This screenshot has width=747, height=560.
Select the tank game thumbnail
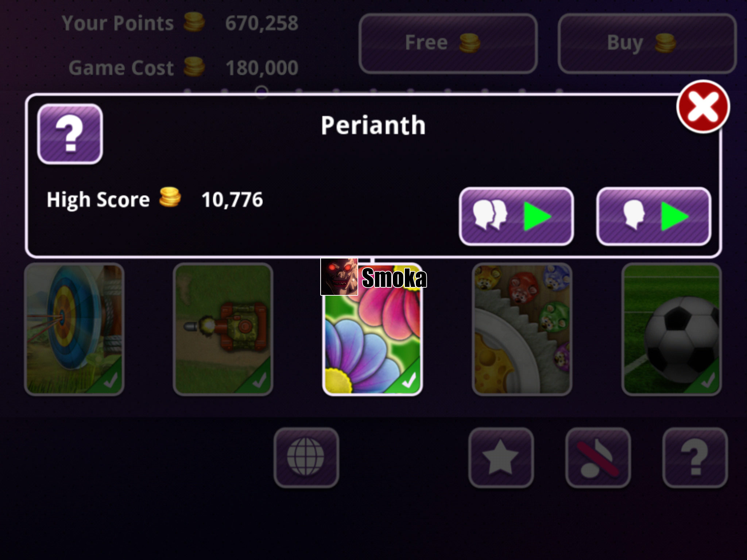click(223, 329)
